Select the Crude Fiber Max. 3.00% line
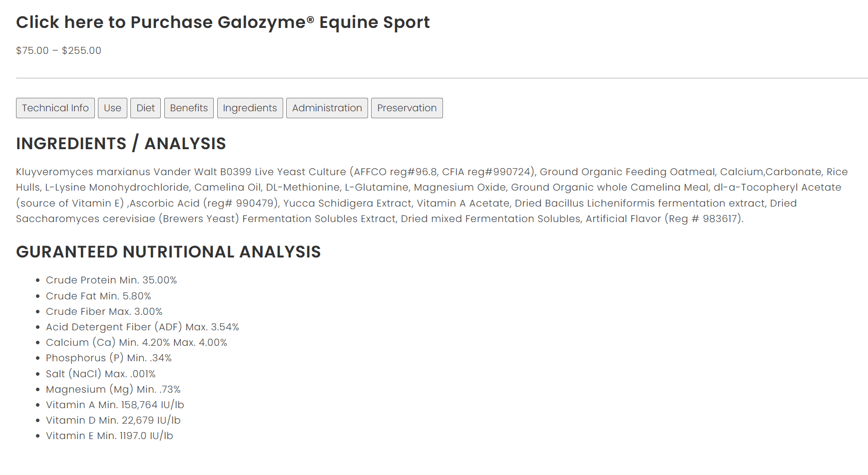 (104, 312)
